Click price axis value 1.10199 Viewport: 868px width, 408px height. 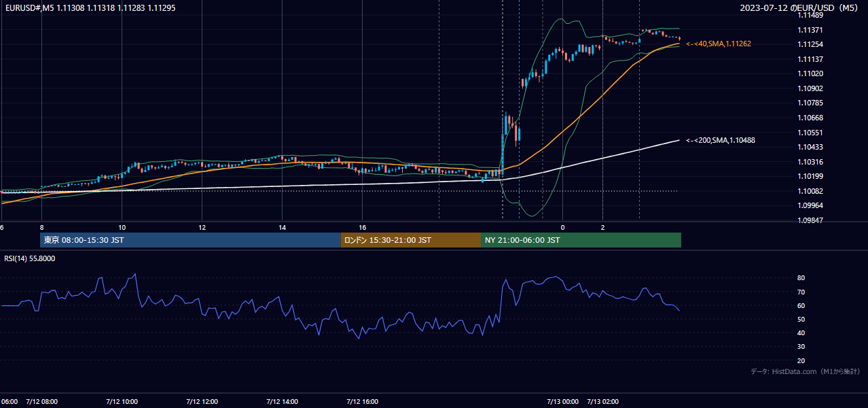click(810, 176)
